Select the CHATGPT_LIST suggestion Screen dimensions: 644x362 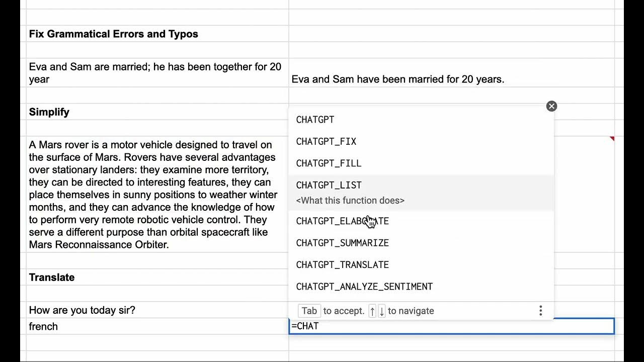coord(421,192)
